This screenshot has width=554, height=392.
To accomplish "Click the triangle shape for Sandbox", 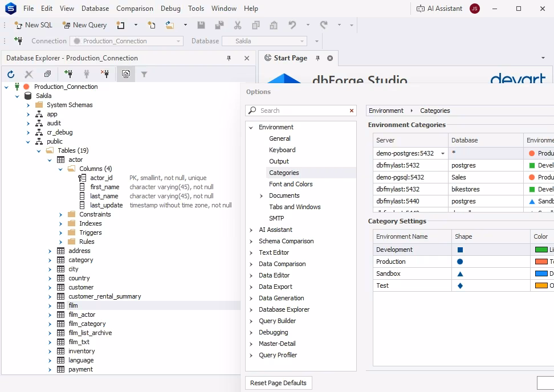I will [x=460, y=273].
